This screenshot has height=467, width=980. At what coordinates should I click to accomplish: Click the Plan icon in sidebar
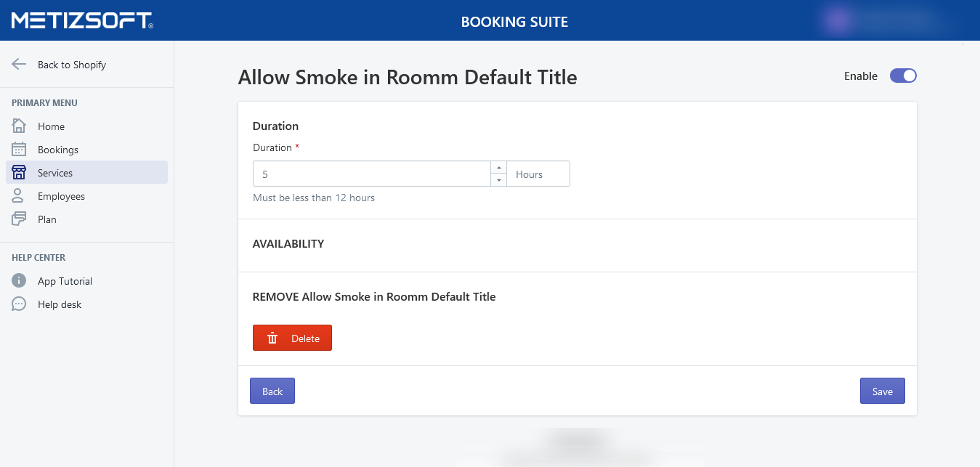(x=19, y=219)
